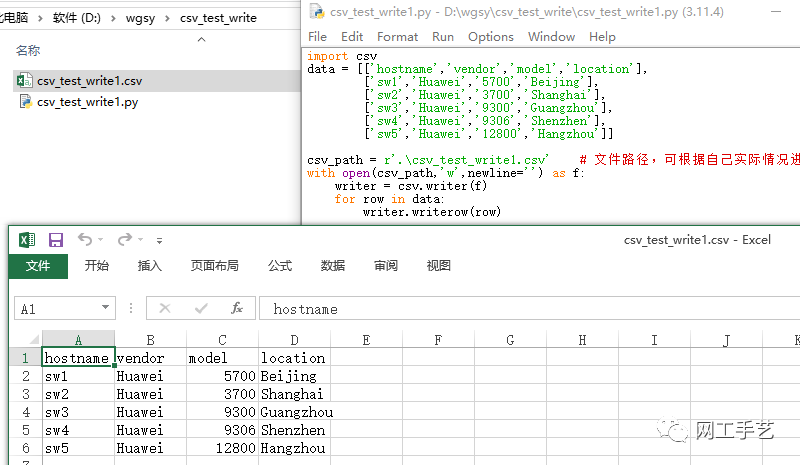
Task: Switch to the 公式 ribbon tab
Action: click(x=280, y=266)
